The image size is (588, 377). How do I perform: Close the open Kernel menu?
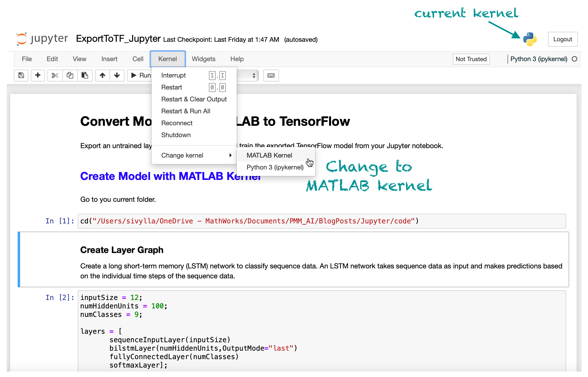[168, 59]
